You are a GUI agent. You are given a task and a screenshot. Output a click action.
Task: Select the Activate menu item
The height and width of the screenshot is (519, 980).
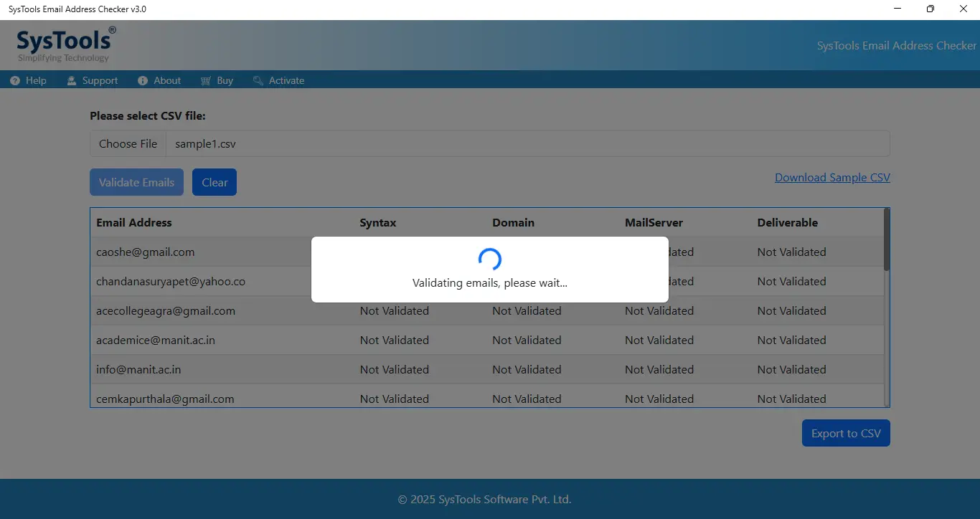click(278, 81)
